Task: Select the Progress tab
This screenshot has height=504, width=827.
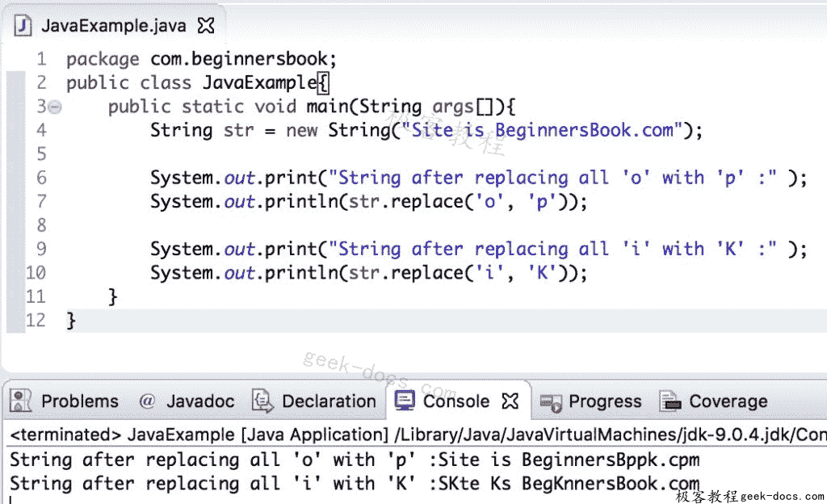Action: 604,401
